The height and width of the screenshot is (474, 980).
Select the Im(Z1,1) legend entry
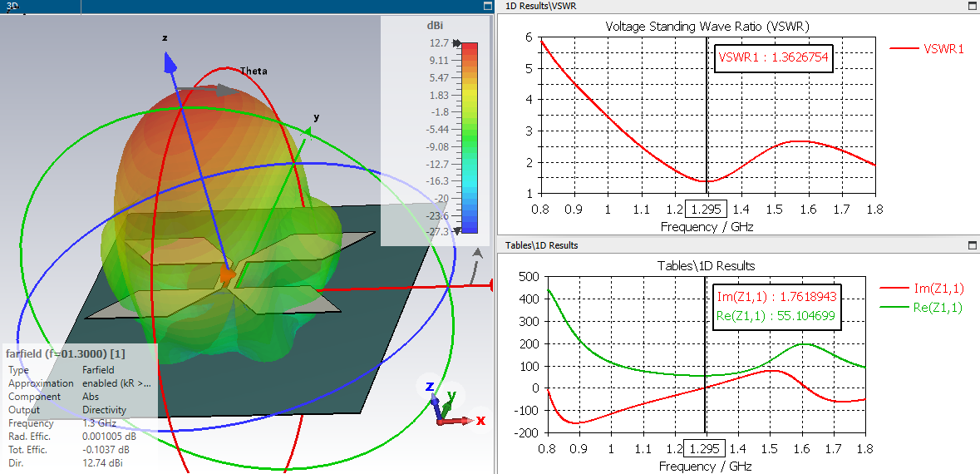(x=921, y=288)
